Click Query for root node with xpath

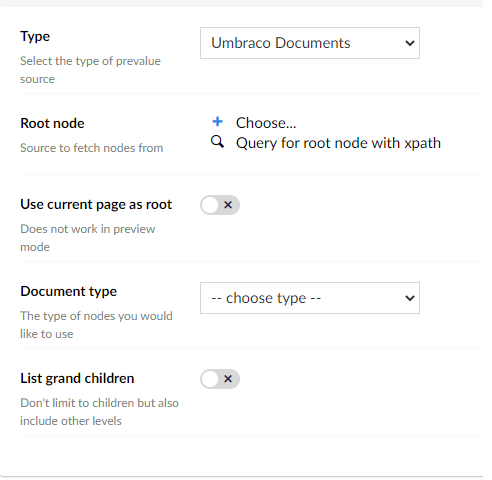(338, 143)
